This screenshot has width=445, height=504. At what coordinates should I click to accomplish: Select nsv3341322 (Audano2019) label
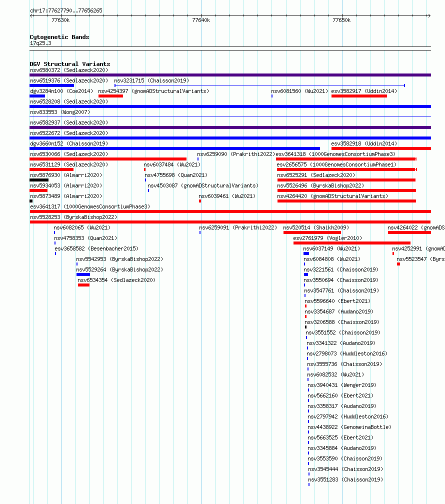[x=341, y=343]
